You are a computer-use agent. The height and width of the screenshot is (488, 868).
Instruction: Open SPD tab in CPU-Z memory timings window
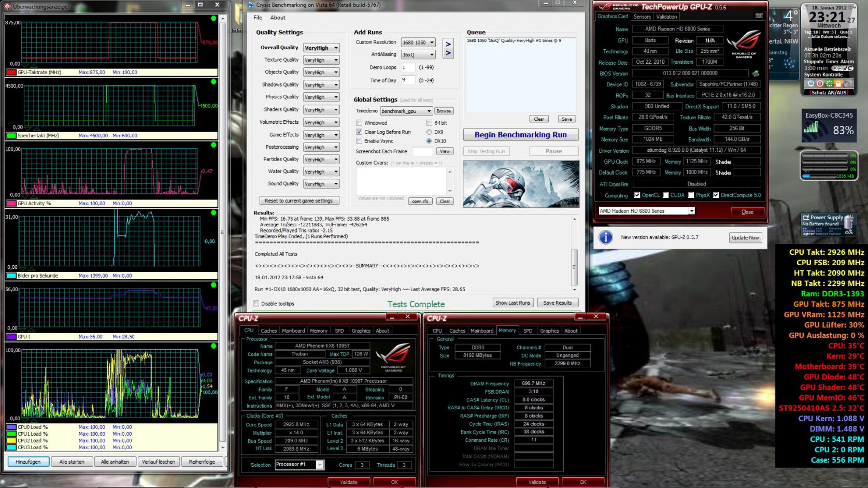pyautogui.click(x=528, y=331)
